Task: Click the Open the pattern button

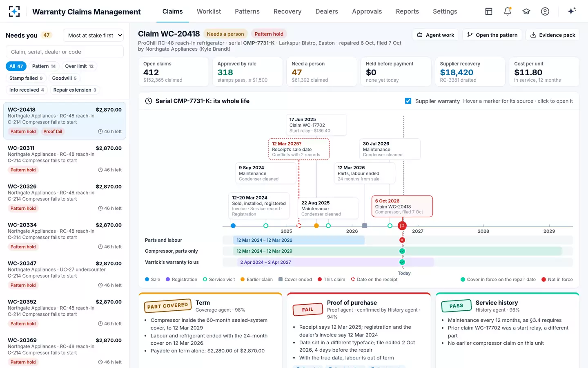Action: pos(492,35)
